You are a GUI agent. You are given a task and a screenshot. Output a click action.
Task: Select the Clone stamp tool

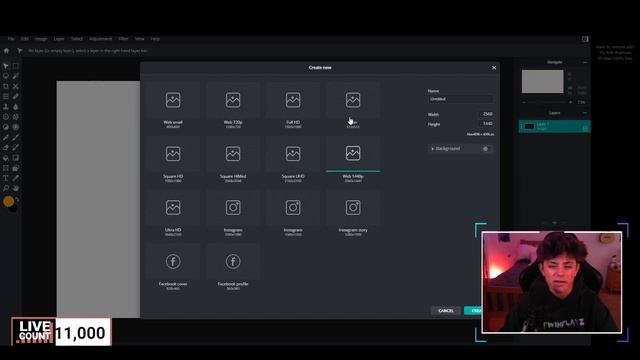tap(6, 107)
